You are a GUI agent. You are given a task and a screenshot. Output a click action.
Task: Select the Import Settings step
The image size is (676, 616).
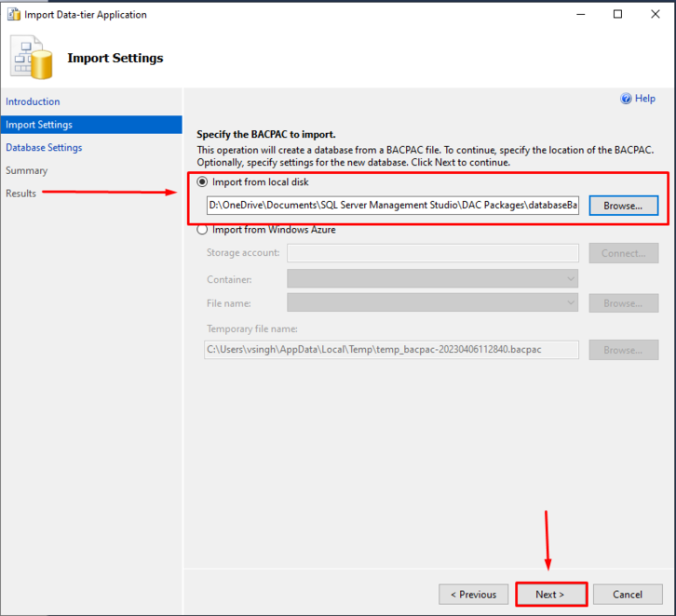(x=39, y=125)
